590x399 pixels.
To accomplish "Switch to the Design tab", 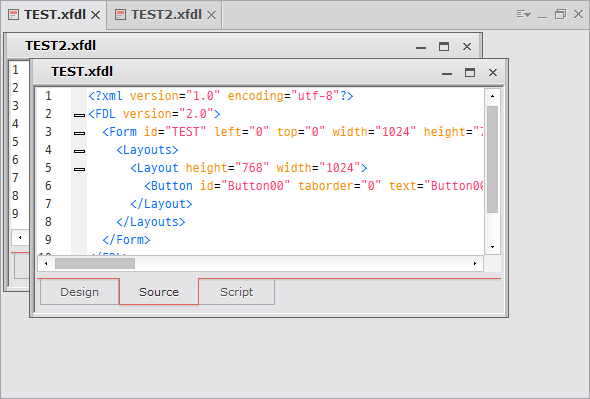I will pos(79,292).
